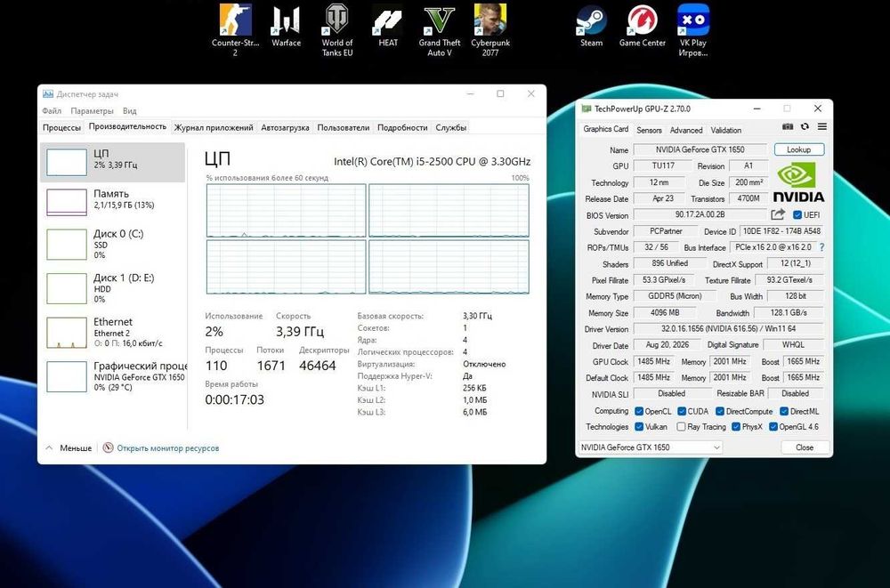Launch VK Play desktop shortcut

pyautogui.click(x=693, y=30)
